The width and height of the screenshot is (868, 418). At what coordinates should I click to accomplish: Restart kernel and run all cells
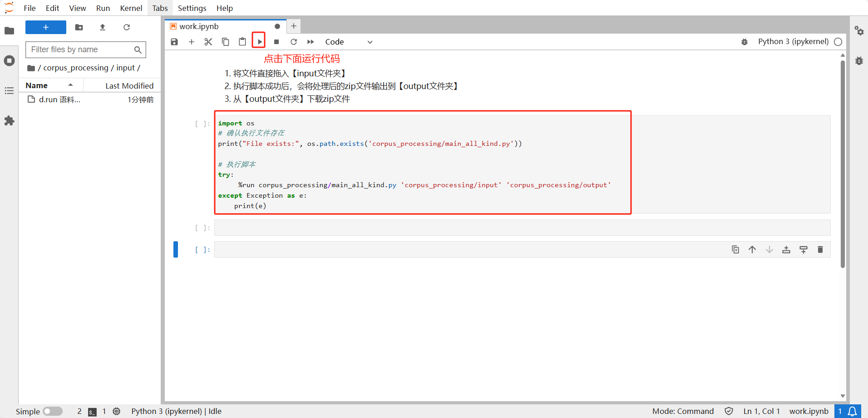click(311, 42)
